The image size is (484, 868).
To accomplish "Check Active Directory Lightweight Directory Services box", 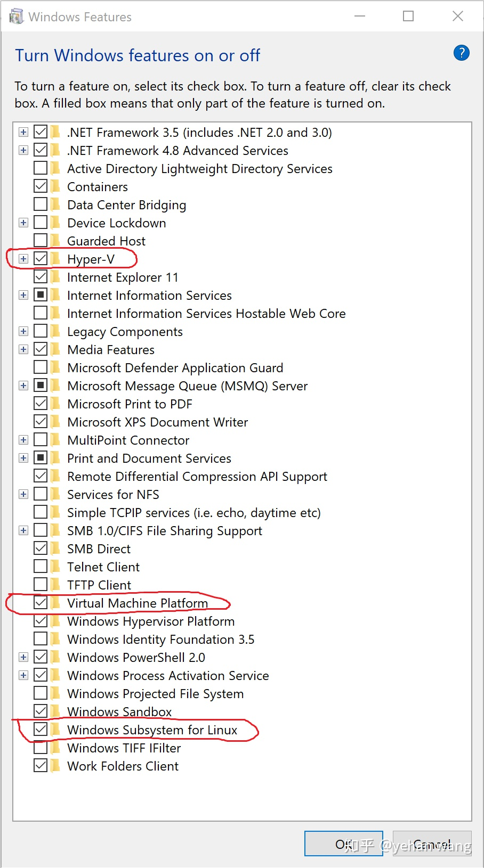I will click(x=41, y=168).
